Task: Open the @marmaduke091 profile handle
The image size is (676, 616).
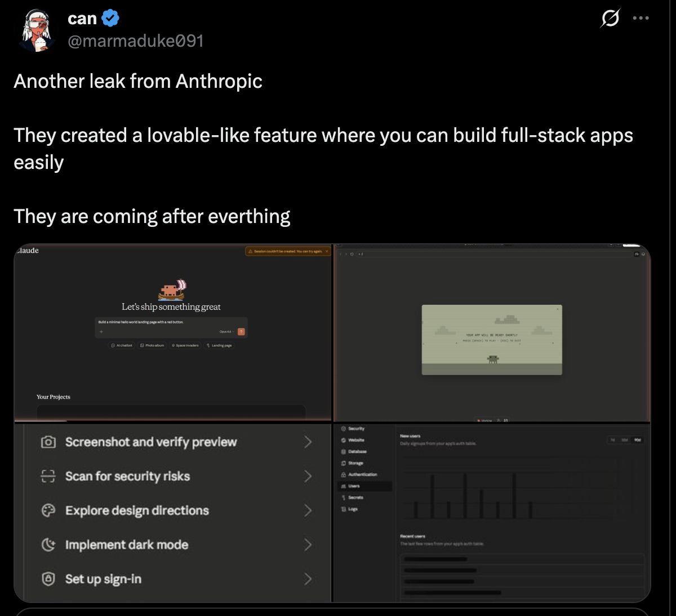Action: pyautogui.click(x=135, y=41)
